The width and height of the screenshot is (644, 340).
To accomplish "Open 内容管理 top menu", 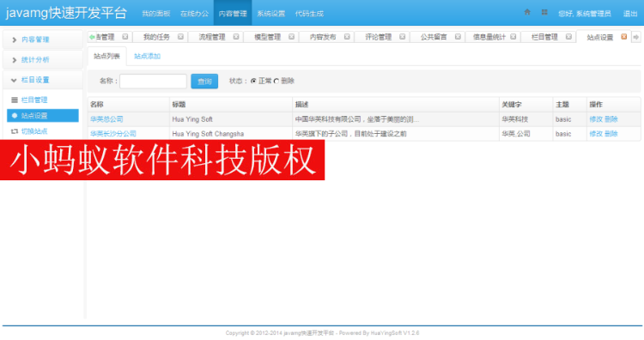I will click(x=233, y=14).
